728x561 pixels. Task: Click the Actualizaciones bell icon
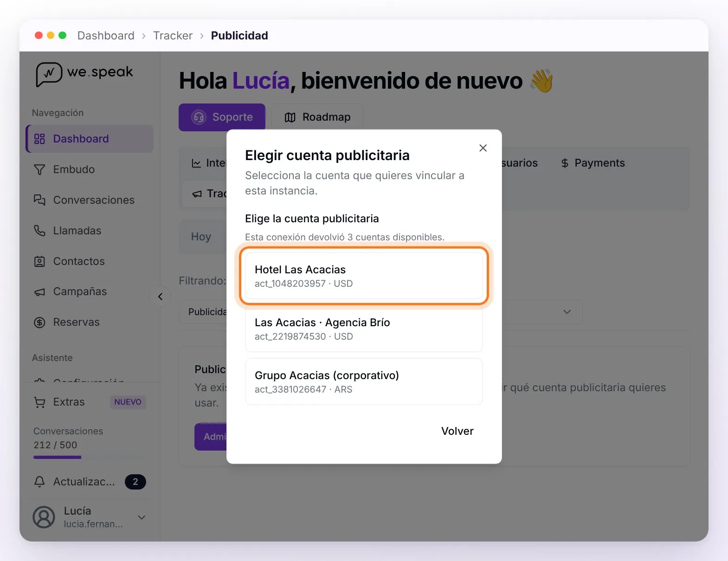tap(39, 482)
